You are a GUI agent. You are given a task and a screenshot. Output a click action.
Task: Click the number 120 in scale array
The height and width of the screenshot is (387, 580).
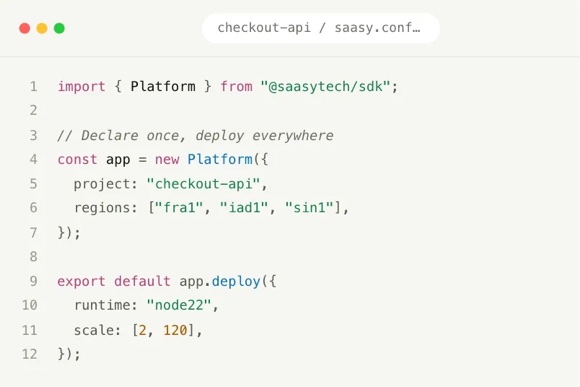pyautogui.click(x=175, y=330)
